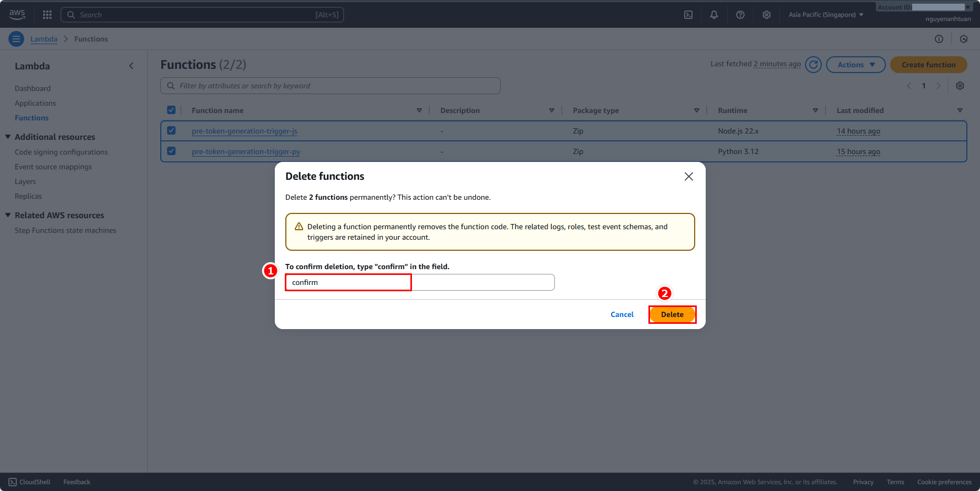The width and height of the screenshot is (980, 491).
Task: Uncheck the select-all functions checkbox
Action: 171,110
